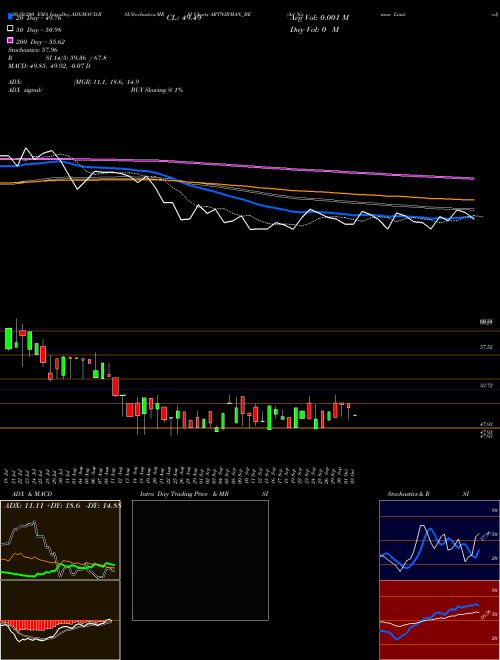Open the empty Intra Day Trading Price panel
Image resolution: width=500 pixels, height=660 pixels.
[200, 560]
